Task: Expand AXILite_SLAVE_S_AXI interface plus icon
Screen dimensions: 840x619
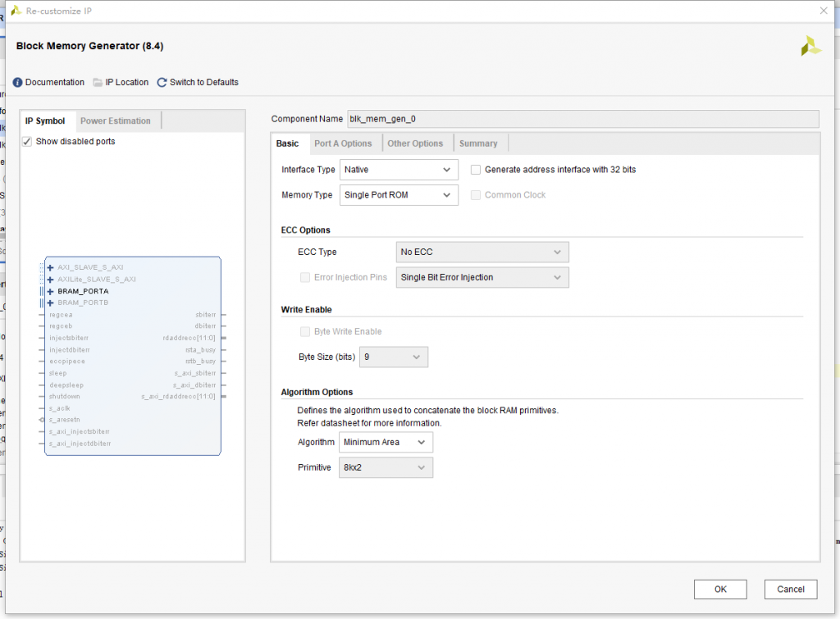Action: tap(51, 280)
